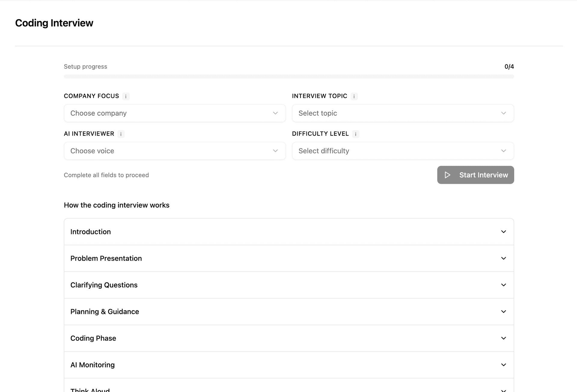Click the chevron in Choose voice field
577x392 pixels.
275,151
